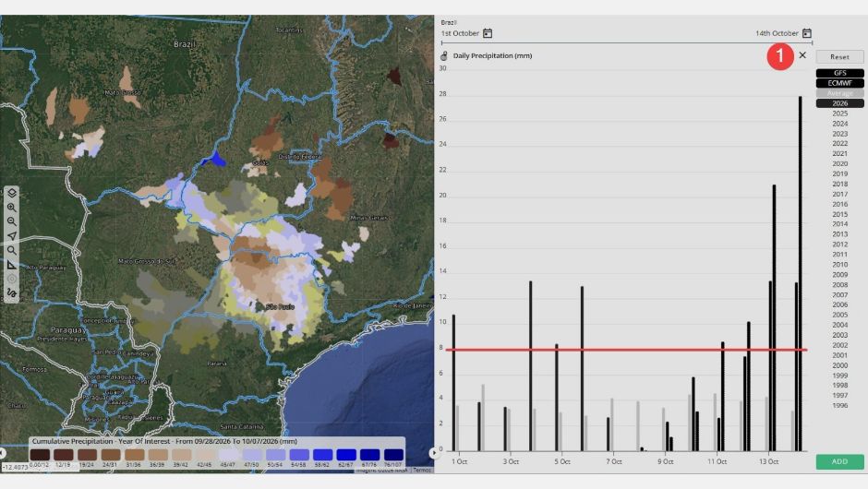Select year 2015 in the list
The width and height of the screenshot is (868, 489).
coord(839,214)
